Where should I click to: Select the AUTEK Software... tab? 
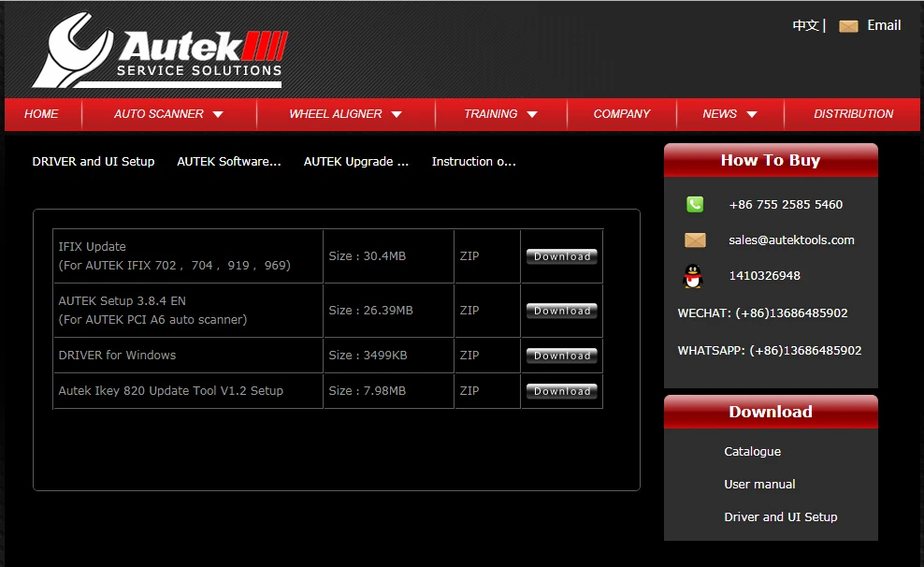pos(229,162)
